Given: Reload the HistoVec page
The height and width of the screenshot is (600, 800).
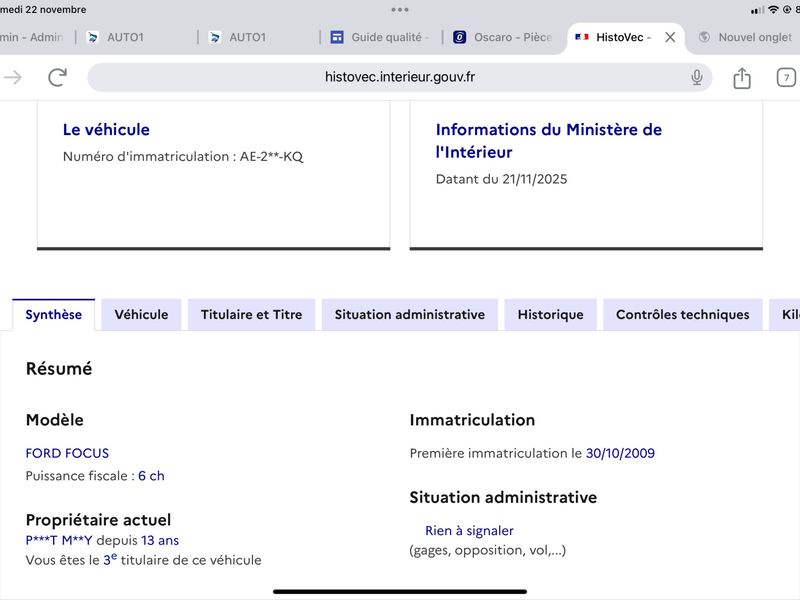Looking at the screenshot, I should (x=57, y=77).
